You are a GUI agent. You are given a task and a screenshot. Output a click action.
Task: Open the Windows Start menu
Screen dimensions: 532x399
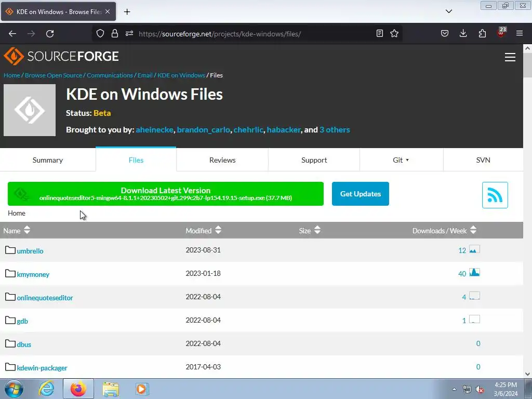pyautogui.click(x=14, y=389)
